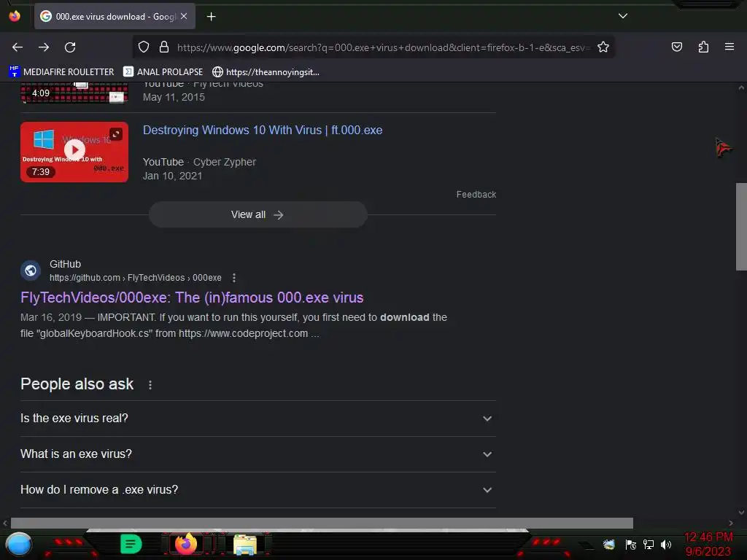Open the theannoyingsit bookmark

(x=266, y=72)
